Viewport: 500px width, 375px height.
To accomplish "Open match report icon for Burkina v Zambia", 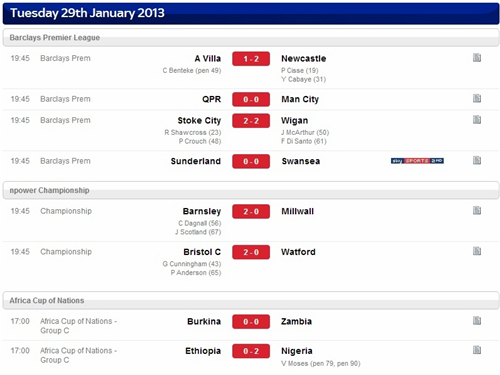I will click(x=477, y=321).
